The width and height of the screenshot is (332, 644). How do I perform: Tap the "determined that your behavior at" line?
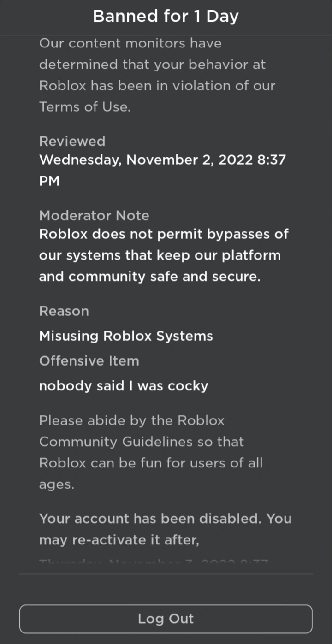point(152,65)
